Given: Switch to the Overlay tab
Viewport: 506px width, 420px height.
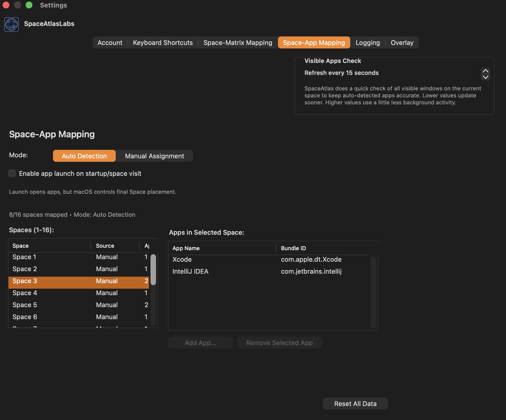Looking at the screenshot, I should coord(402,42).
